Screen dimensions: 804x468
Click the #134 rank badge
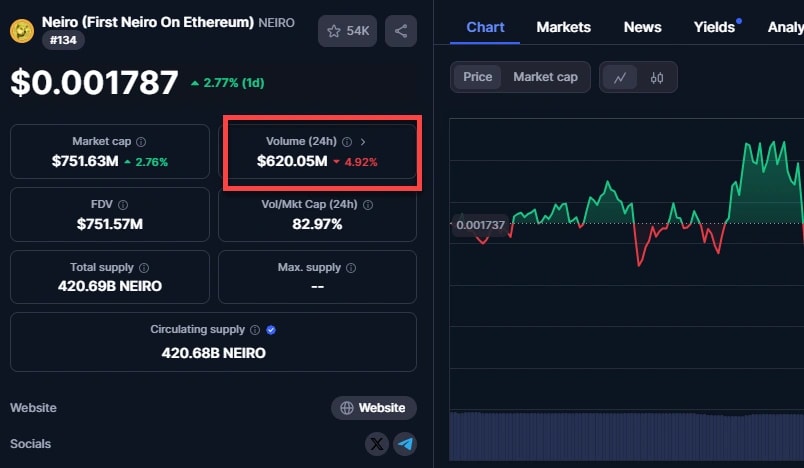coord(63,41)
